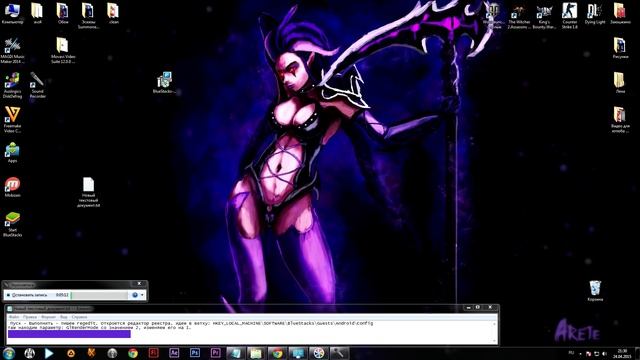Open Adobe After Effects from taskbar
Image resolution: width=640 pixels, height=360 pixels.
[x=174, y=353]
